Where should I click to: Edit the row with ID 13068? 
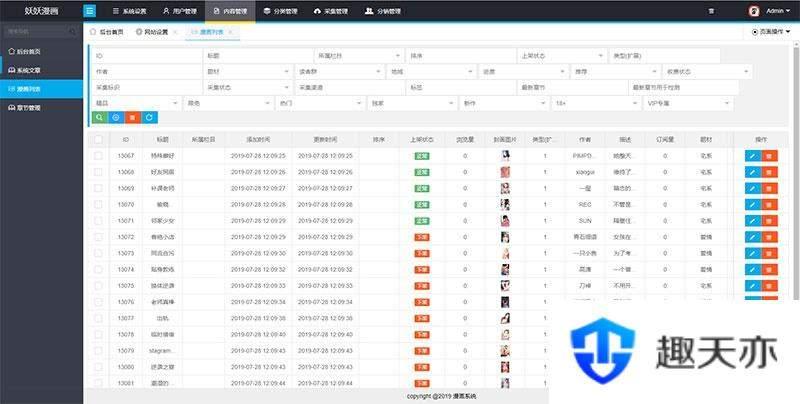[753, 172]
